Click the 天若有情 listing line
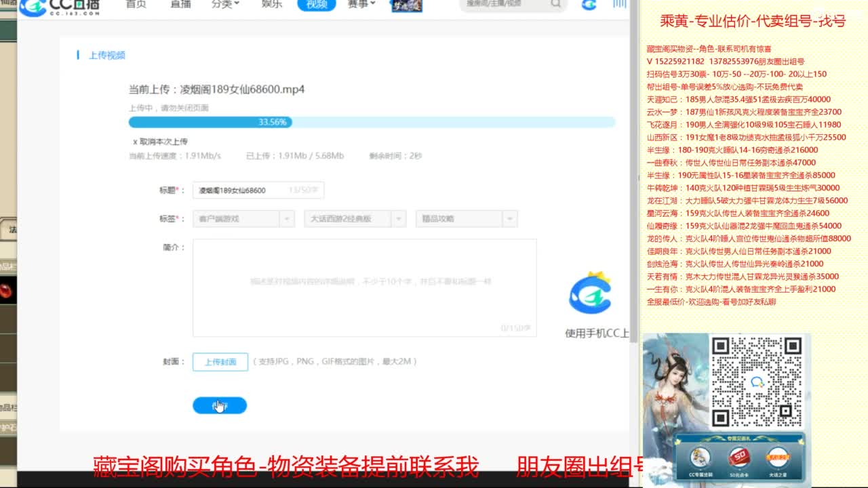Screen dimensions: 868x488 pos(743,277)
